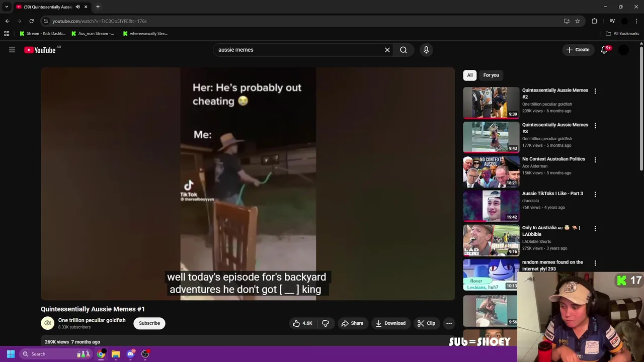Download the current video
Screen dimensions: 644x362
pyautogui.click(x=390, y=323)
